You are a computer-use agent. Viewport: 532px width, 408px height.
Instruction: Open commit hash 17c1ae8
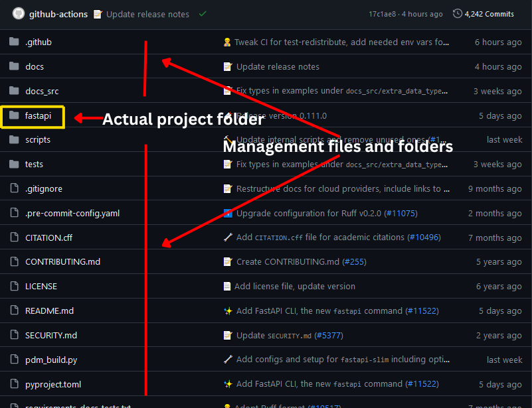pyautogui.click(x=383, y=14)
